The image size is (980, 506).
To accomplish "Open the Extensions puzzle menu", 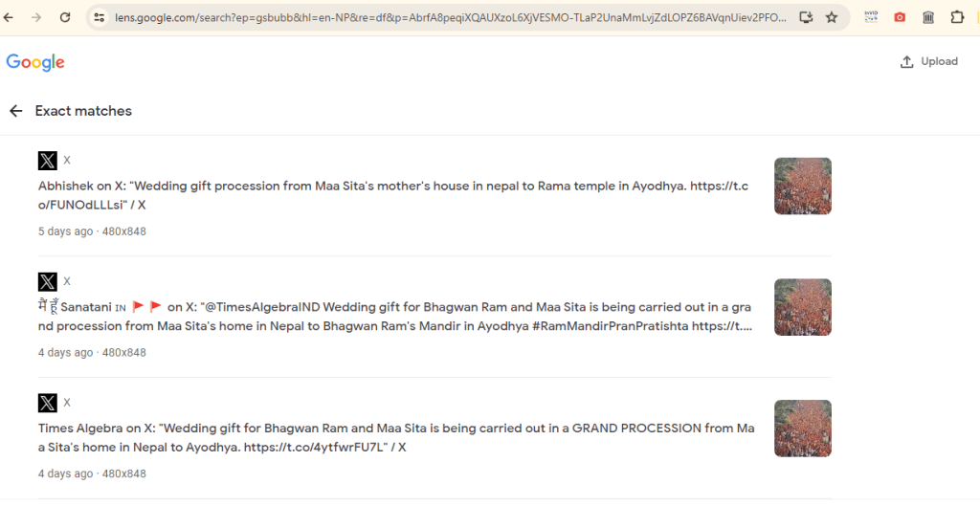I will (x=957, y=17).
